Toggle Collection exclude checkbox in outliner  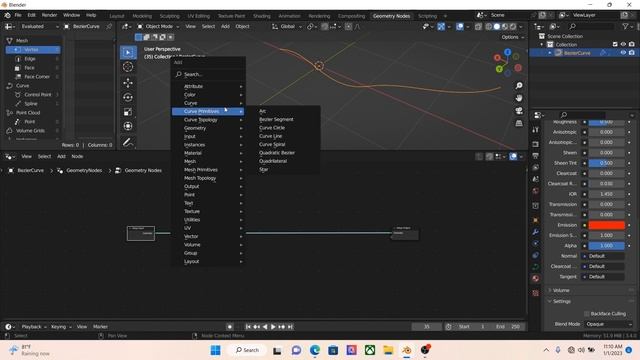[615, 44]
